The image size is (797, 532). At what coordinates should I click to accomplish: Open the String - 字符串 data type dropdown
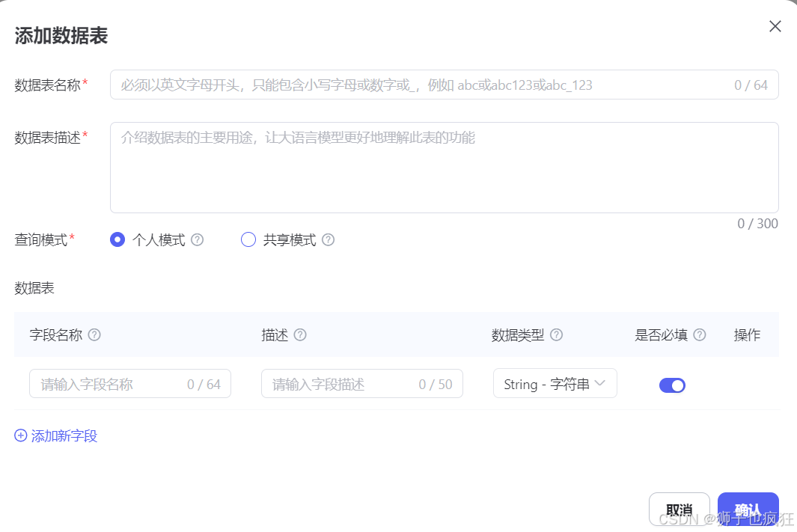point(555,384)
